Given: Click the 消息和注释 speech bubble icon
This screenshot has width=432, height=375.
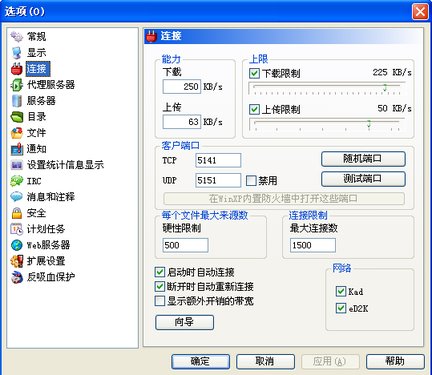Looking at the screenshot, I should click(x=17, y=197).
